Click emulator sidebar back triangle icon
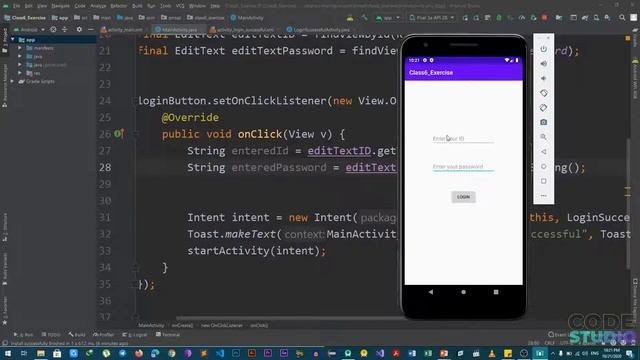The width and height of the screenshot is (640, 360). (543, 152)
